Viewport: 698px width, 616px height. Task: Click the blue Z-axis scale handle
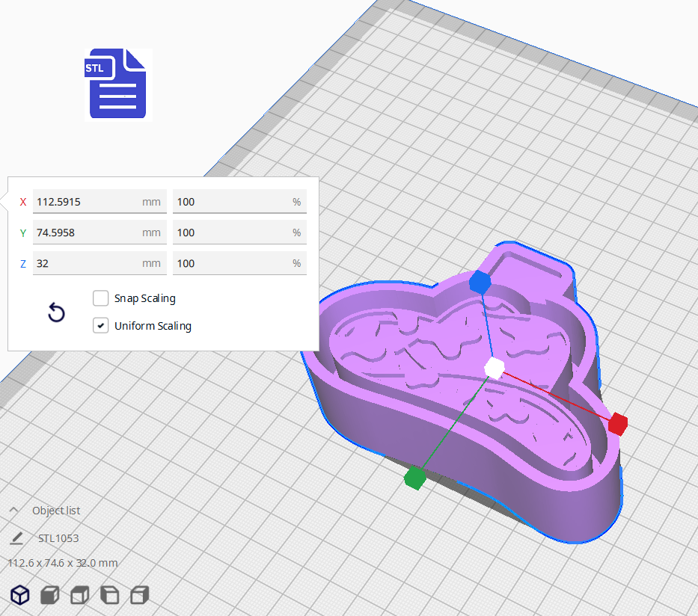pyautogui.click(x=479, y=282)
